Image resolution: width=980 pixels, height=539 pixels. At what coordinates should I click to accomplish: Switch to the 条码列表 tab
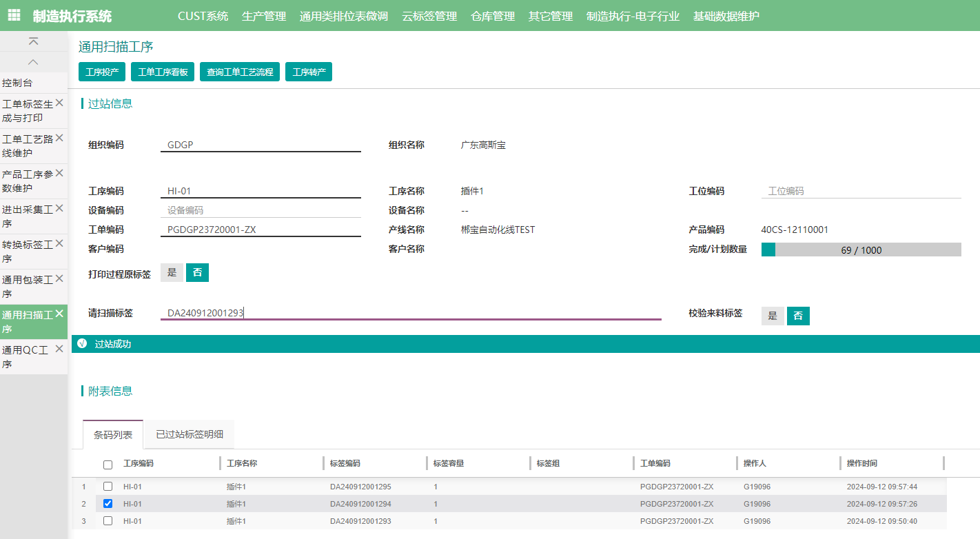[x=113, y=435]
